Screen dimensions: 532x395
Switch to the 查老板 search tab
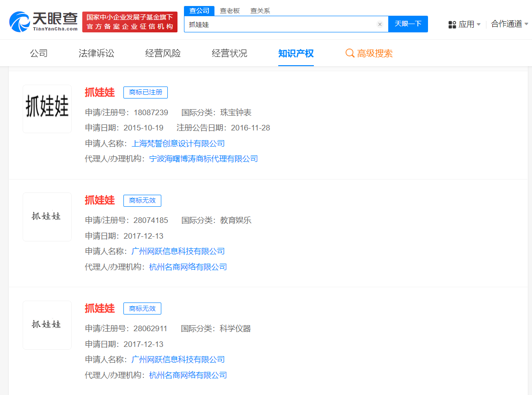(230, 11)
